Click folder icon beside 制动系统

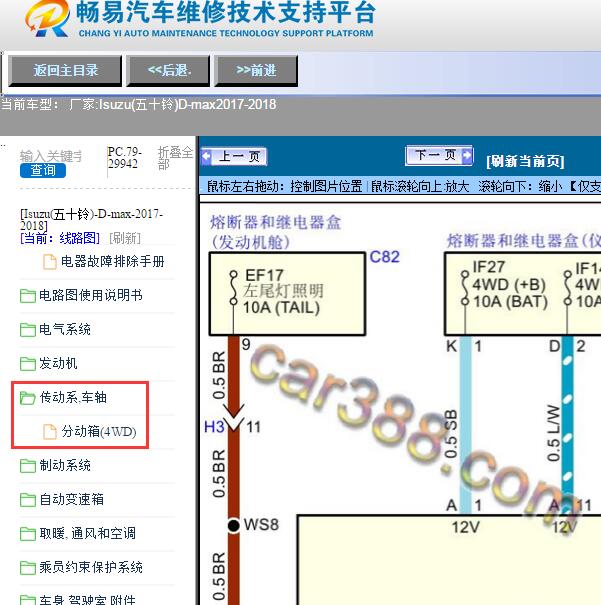click(x=28, y=466)
